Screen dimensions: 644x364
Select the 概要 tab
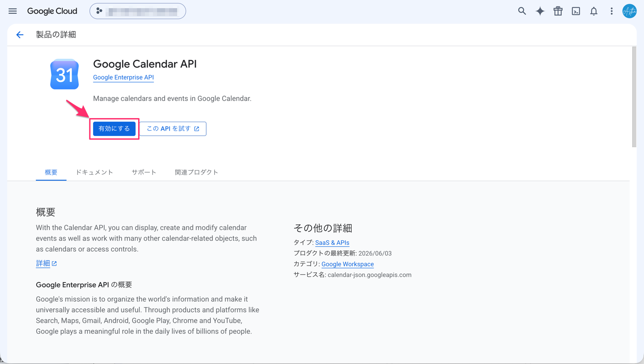point(51,172)
